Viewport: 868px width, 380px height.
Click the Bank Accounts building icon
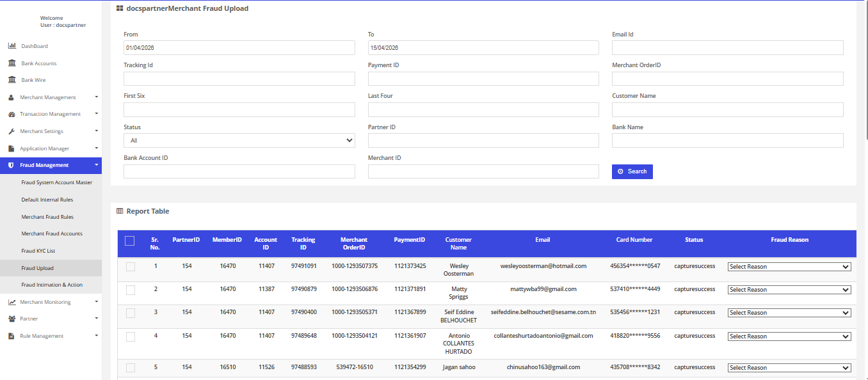pos(12,63)
